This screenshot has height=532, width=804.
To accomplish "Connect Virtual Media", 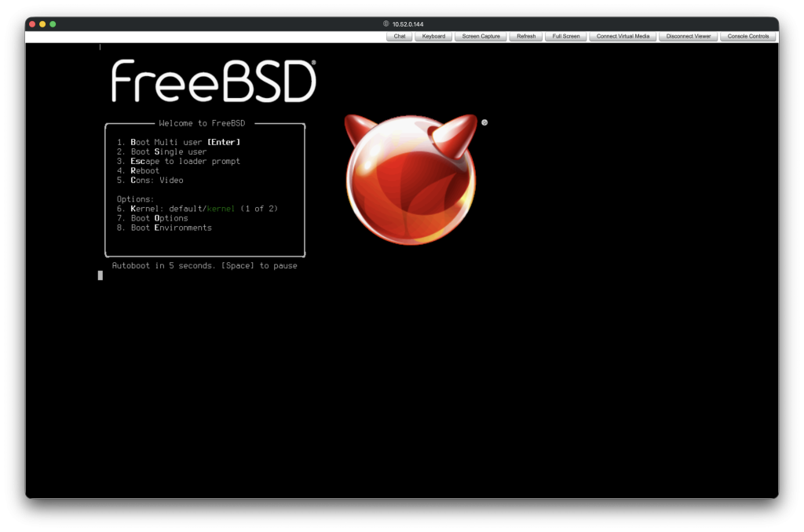I will 623,35.
